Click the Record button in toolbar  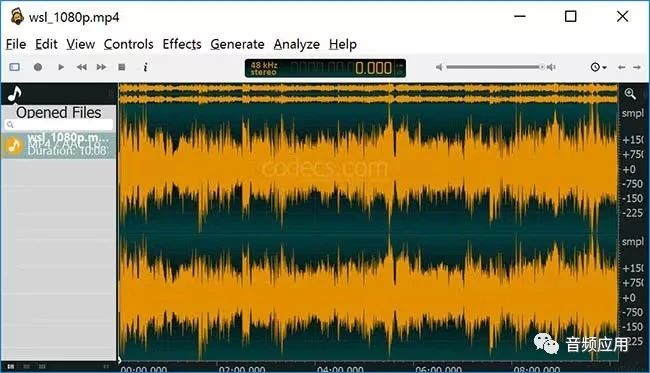(38, 67)
